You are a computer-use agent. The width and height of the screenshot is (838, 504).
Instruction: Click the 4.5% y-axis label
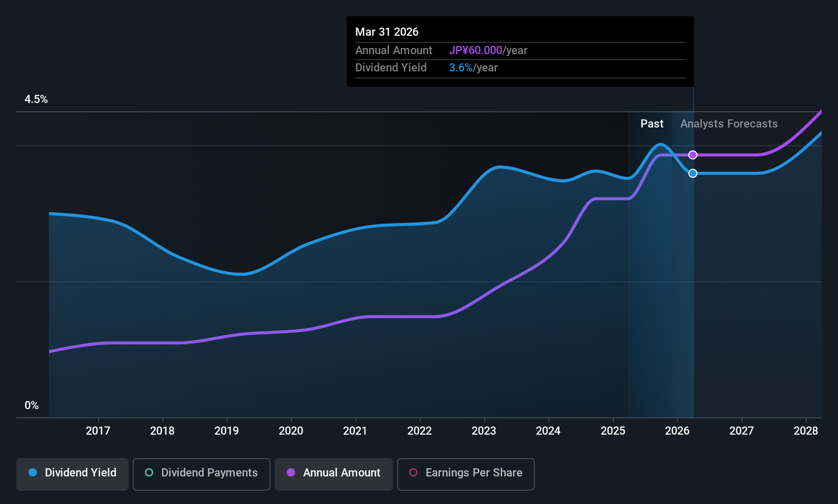click(x=36, y=99)
